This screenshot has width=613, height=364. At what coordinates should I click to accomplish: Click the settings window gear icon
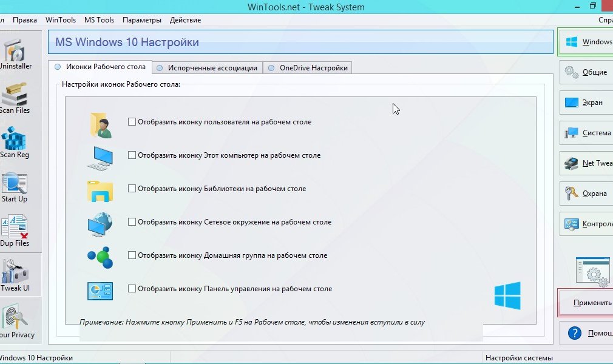click(x=593, y=272)
